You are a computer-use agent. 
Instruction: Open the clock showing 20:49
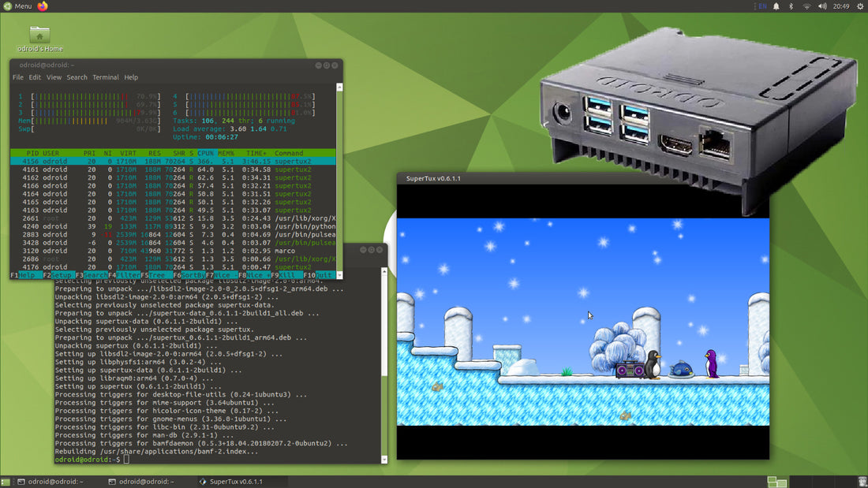coord(840,6)
